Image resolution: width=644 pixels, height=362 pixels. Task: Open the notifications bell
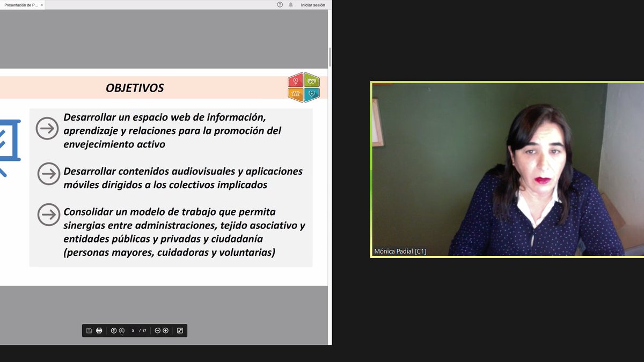coord(291,4)
